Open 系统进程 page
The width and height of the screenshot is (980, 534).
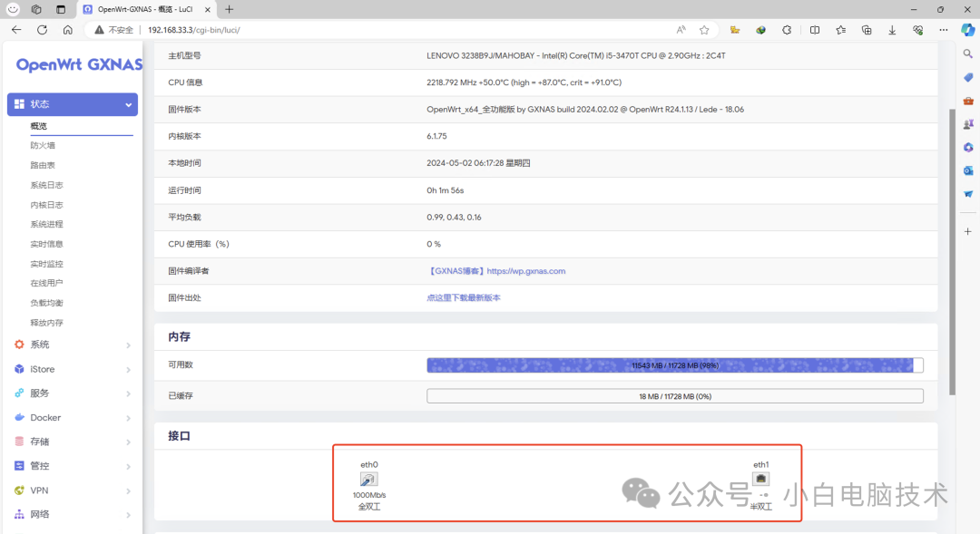click(47, 224)
